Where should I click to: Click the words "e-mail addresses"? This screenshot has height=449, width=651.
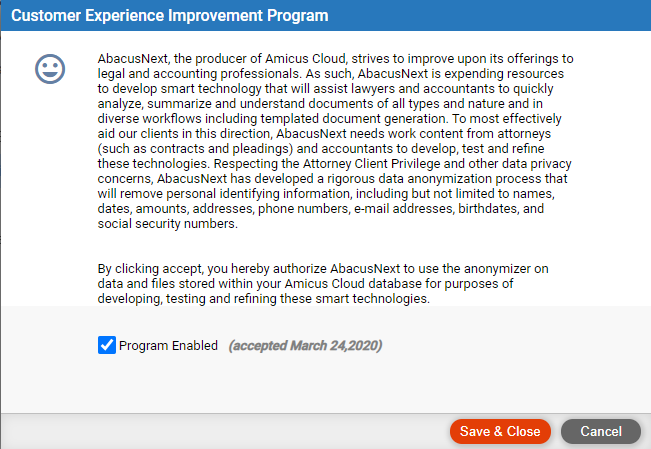tap(403, 209)
